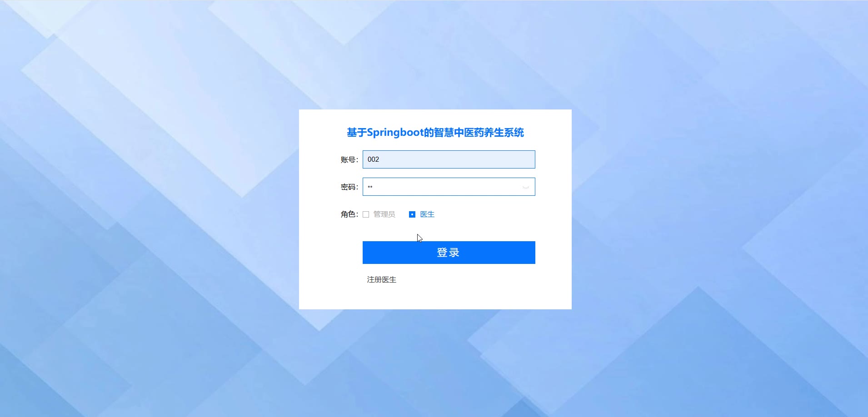Screen dimensions: 868x417
Task: Show the hidden password characters
Action: pyautogui.click(x=526, y=187)
